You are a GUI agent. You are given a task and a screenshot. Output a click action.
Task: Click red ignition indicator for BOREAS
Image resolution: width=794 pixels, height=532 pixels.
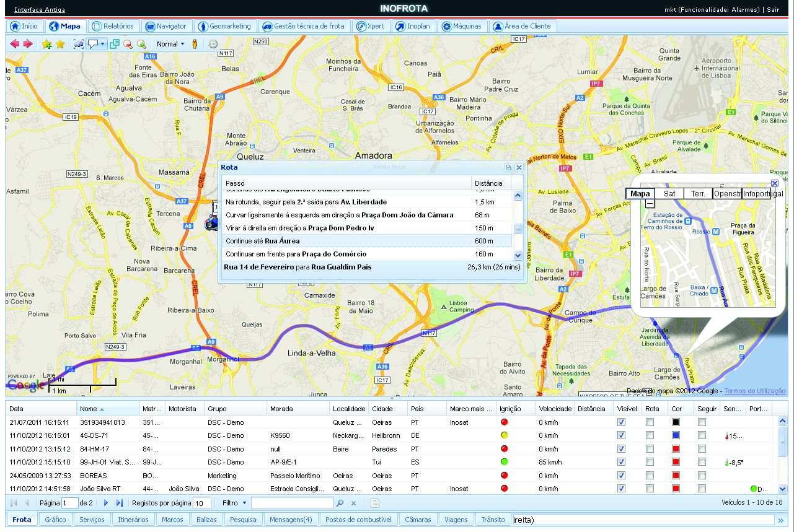tap(505, 476)
